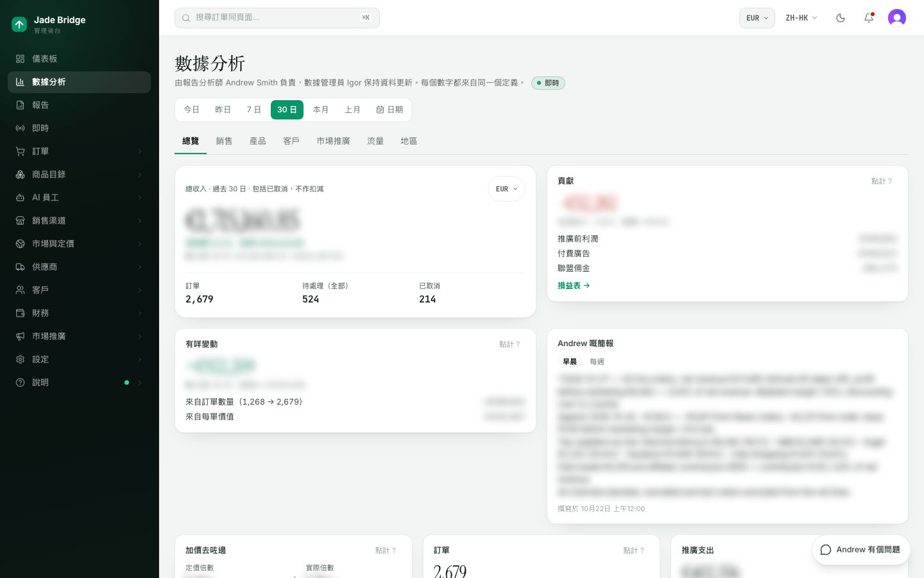The height and width of the screenshot is (578, 924).
Task: Open the 儀表板 dashboard sidebar item
Action: 79,59
